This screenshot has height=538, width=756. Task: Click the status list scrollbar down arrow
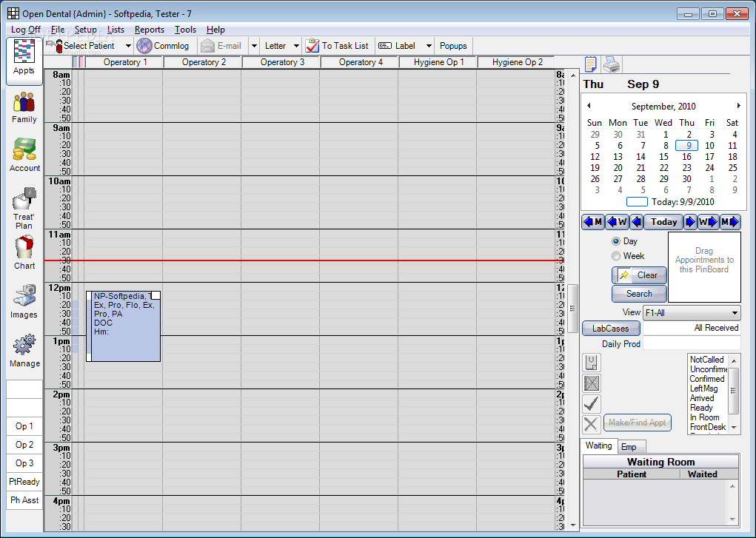coord(733,428)
